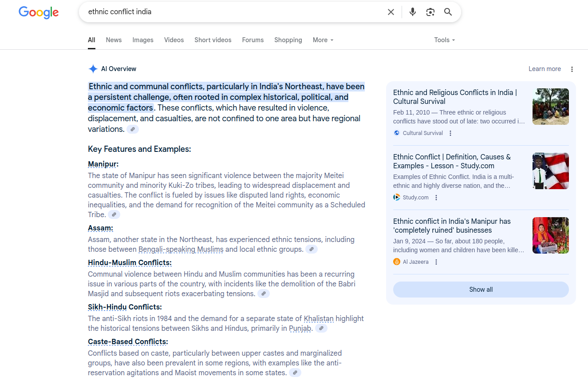Switch to the Images tab
588x381 pixels.
[143, 40]
